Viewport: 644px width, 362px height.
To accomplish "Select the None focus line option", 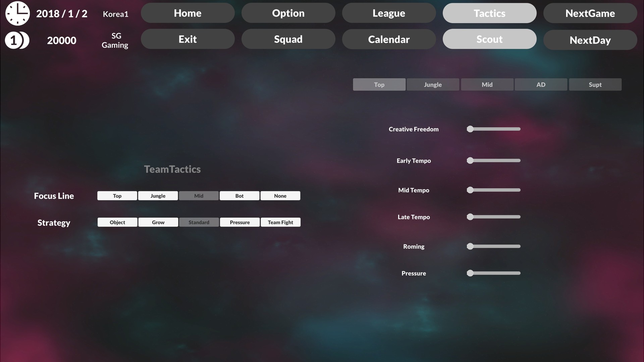I will pyautogui.click(x=280, y=195).
